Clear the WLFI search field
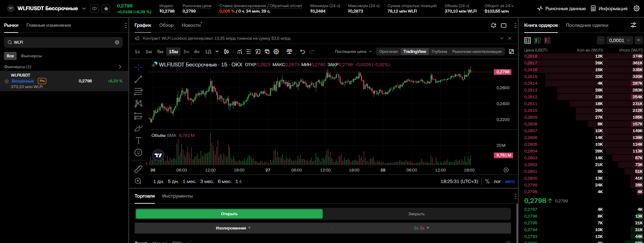 [117, 42]
